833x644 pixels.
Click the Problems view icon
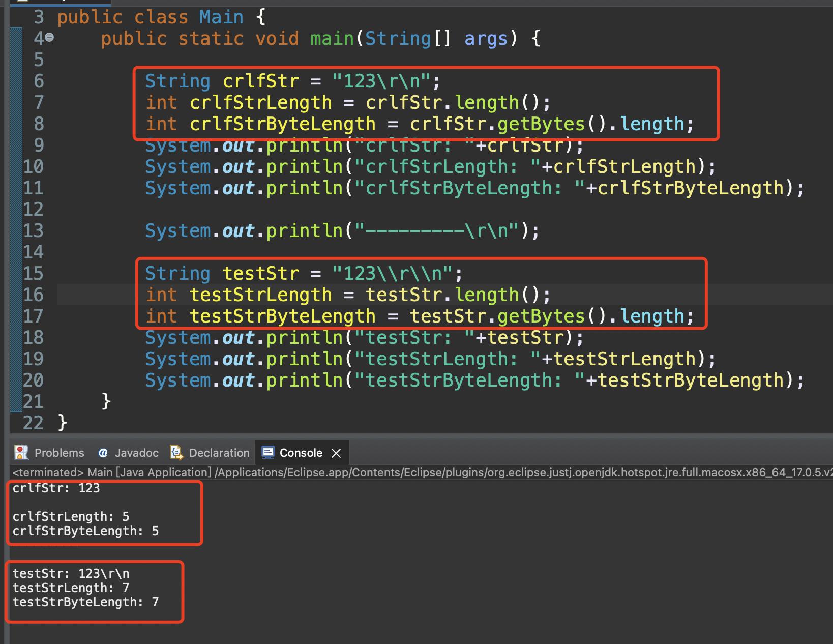coord(21,452)
